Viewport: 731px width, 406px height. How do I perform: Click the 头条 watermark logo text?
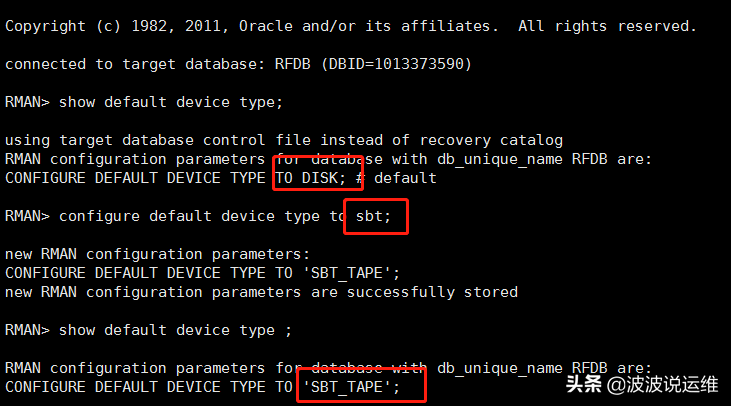coord(586,385)
